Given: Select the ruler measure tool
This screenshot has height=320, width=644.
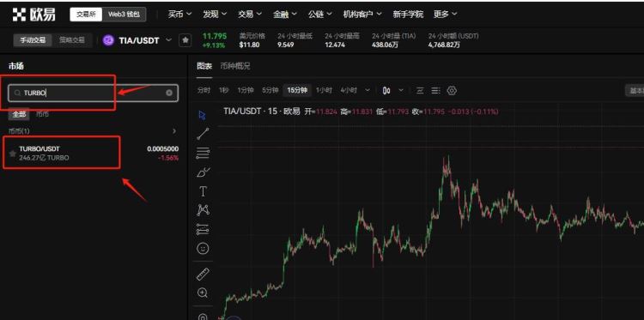Looking at the screenshot, I should click(203, 274).
